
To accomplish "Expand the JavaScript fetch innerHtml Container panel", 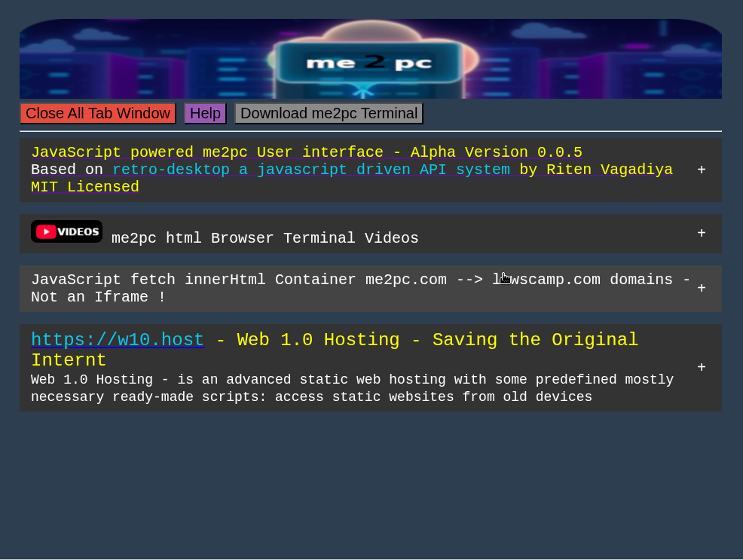I will pos(702,288).
